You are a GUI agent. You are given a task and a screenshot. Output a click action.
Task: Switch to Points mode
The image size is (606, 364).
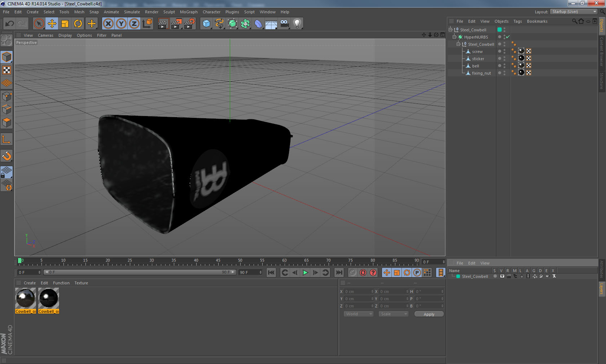(x=7, y=97)
